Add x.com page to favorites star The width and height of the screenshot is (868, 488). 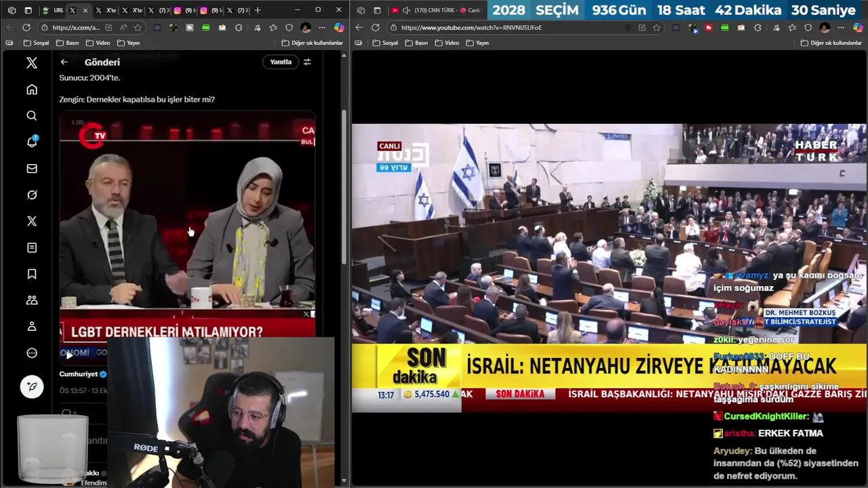click(x=138, y=28)
